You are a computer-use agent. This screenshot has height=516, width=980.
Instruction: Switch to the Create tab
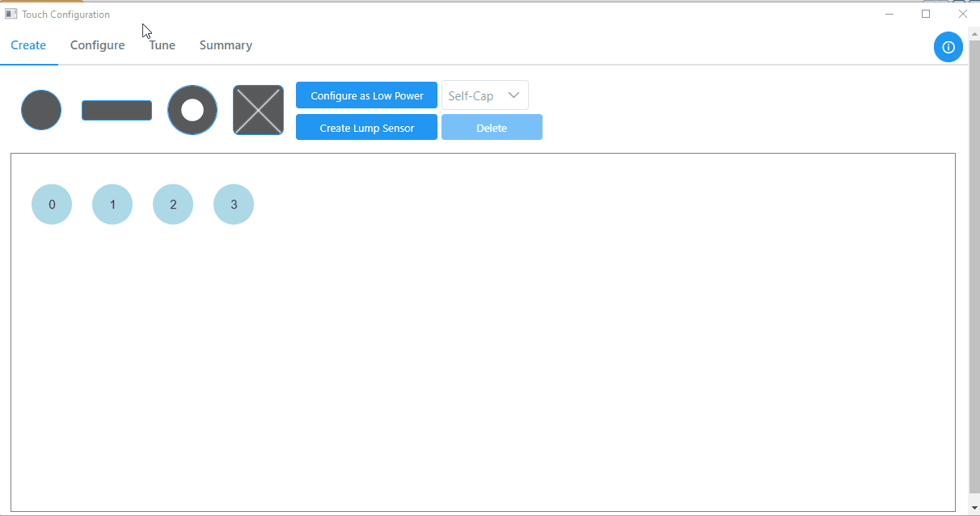click(x=28, y=45)
